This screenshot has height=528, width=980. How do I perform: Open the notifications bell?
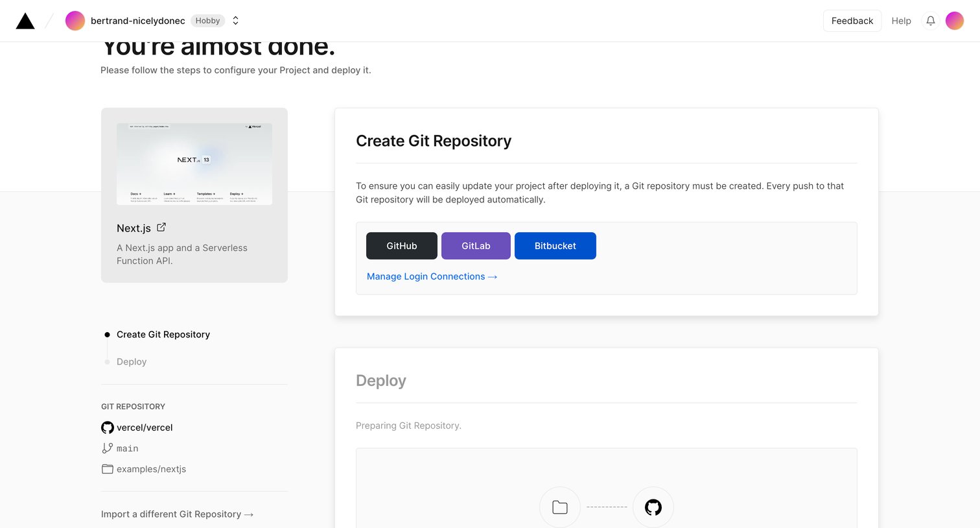click(x=931, y=21)
